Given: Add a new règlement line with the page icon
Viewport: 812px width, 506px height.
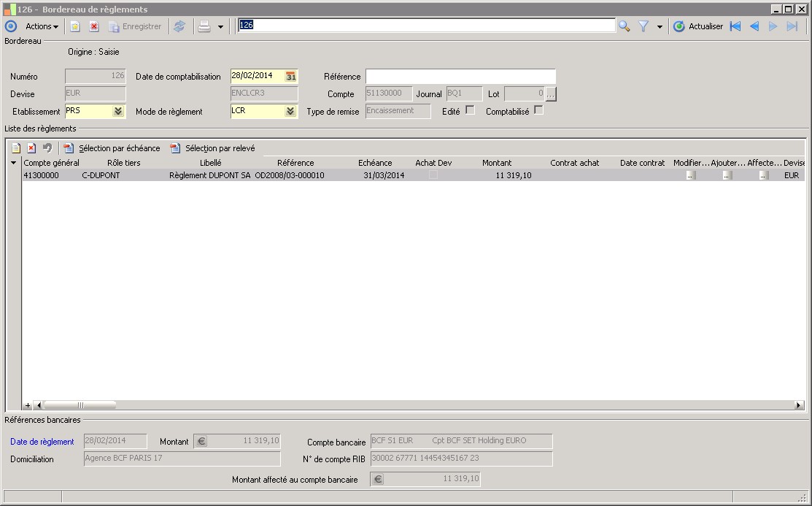Looking at the screenshot, I should click(x=16, y=148).
